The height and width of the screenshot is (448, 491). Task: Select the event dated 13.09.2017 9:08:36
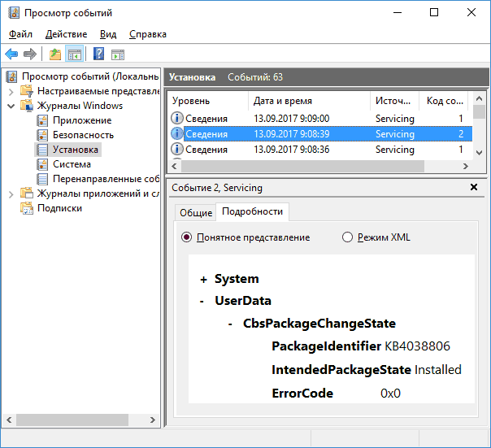[x=320, y=150]
